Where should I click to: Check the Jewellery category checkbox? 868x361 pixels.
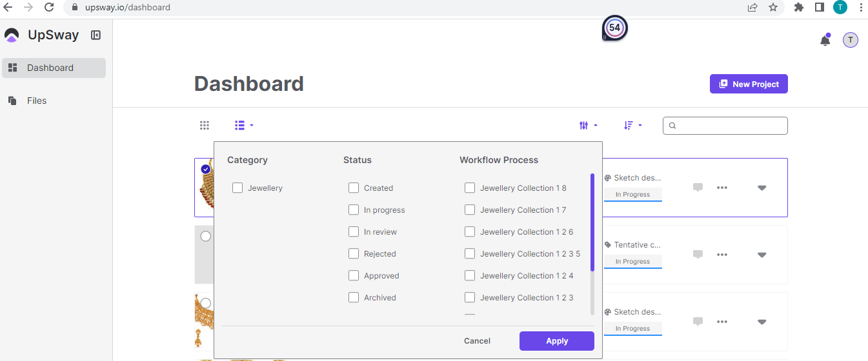click(237, 188)
